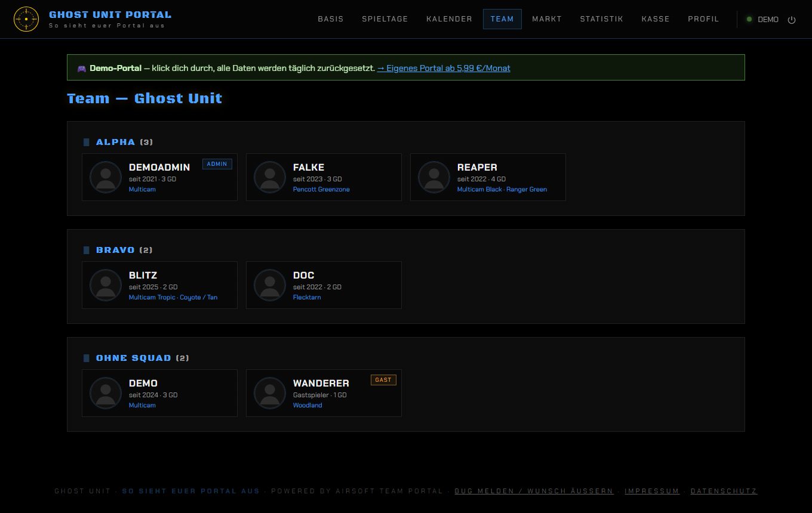Open the PROFIL page
This screenshot has width=812, height=513.
[704, 19]
